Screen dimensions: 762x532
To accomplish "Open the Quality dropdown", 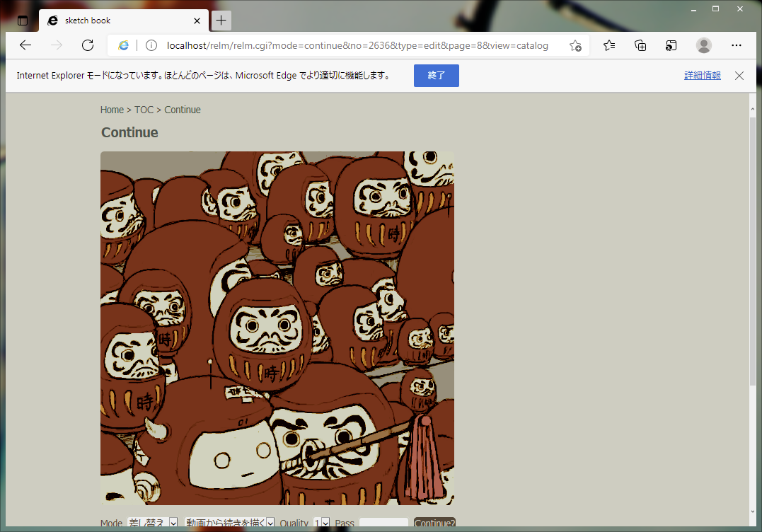I will tap(322, 522).
